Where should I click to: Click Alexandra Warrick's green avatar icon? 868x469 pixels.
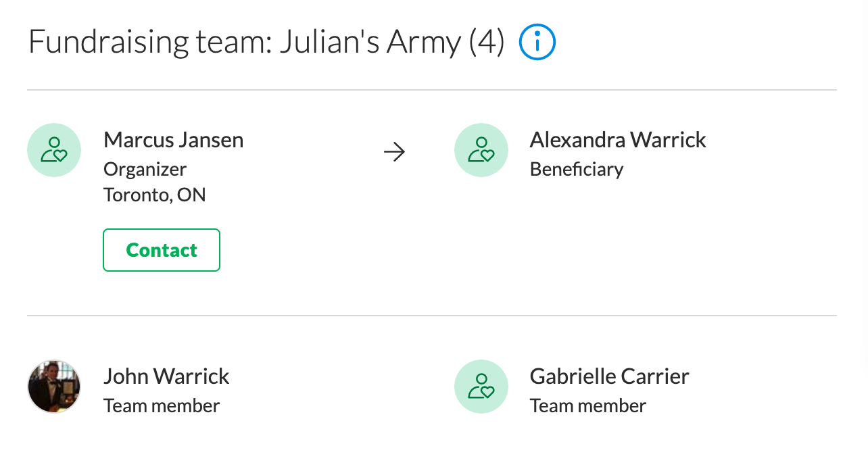point(481,150)
